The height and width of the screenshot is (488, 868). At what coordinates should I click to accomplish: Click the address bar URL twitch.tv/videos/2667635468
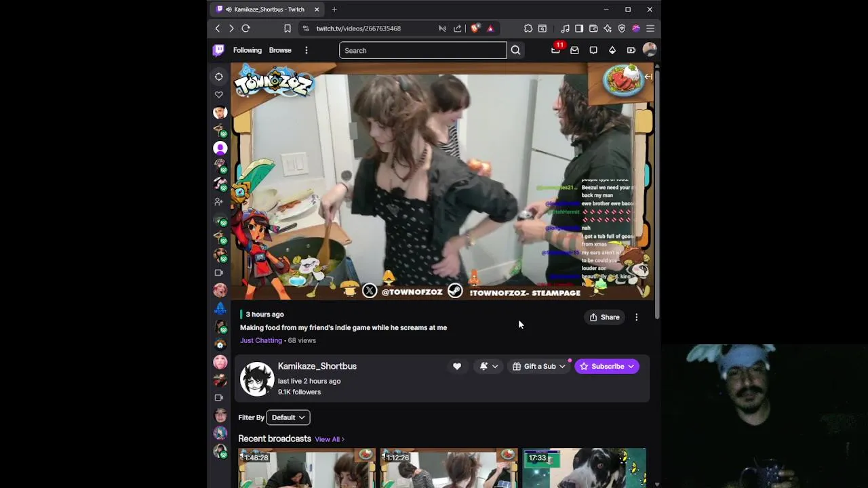[x=358, y=28]
